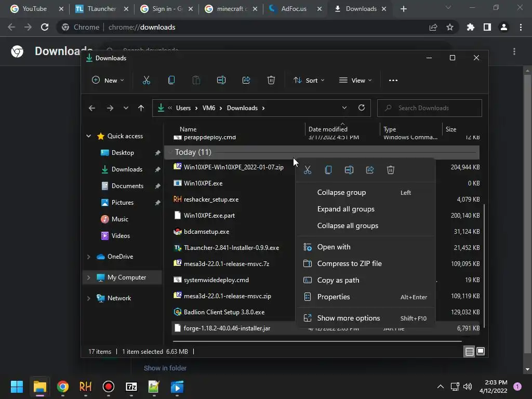The height and width of the screenshot is (399, 532).
Task: Go up one folder level with the up arrow
Action: click(x=141, y=108)
